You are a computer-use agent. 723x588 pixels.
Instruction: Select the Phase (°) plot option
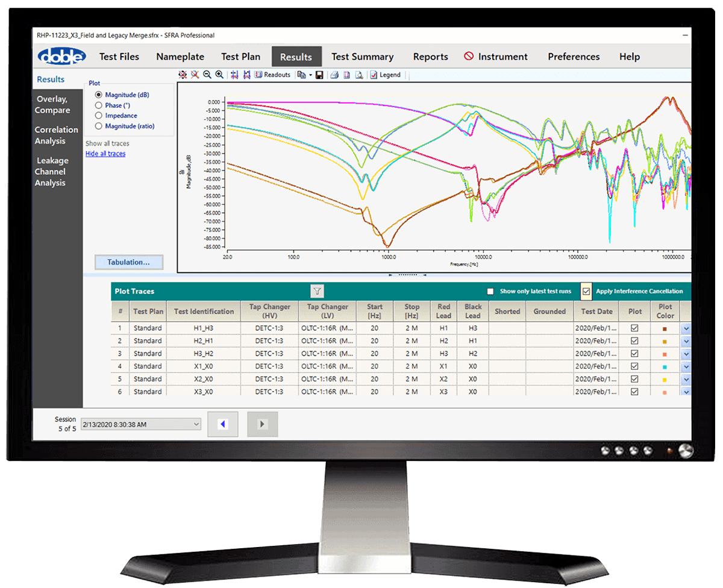(x=99, y=105)
